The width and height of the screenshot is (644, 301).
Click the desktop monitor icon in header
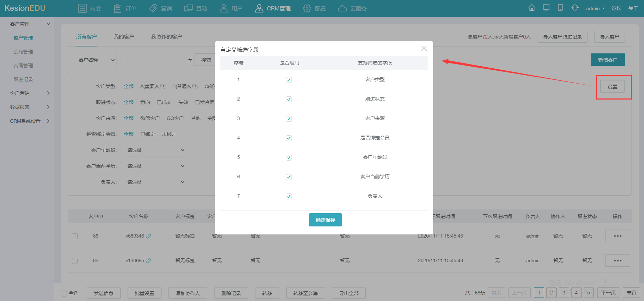[x=546, y=8]
